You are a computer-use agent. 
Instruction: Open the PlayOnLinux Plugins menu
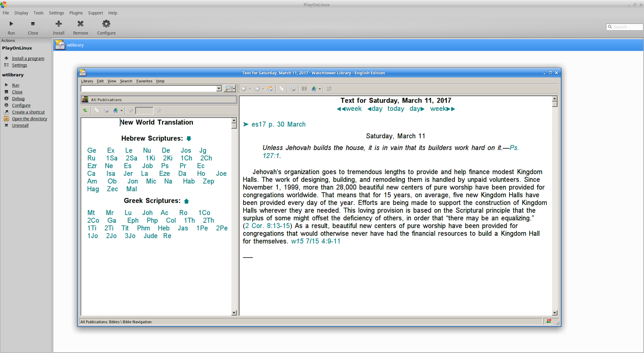[x=76, y=13]
